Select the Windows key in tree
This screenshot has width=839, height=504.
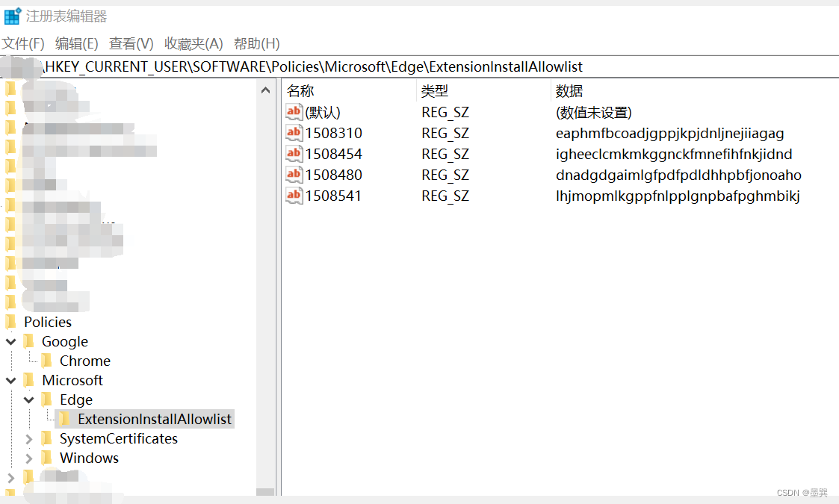point(89,458)
